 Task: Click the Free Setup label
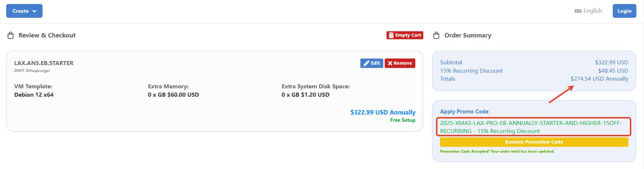(x=403, y=120)
